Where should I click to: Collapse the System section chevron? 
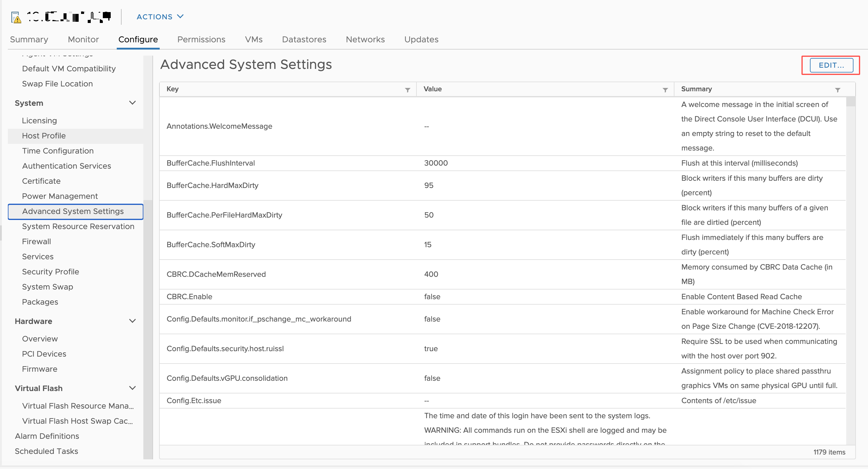[x=132, y=103]
